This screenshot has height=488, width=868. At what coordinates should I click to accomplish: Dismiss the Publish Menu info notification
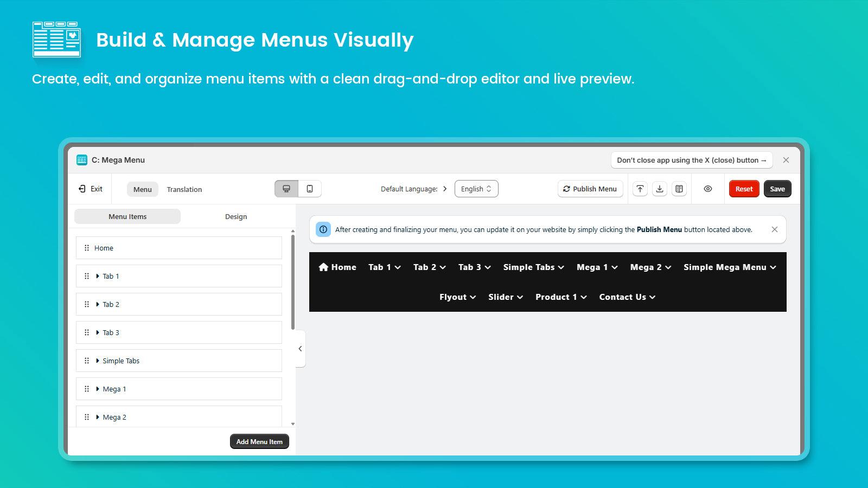coord(774,229)
